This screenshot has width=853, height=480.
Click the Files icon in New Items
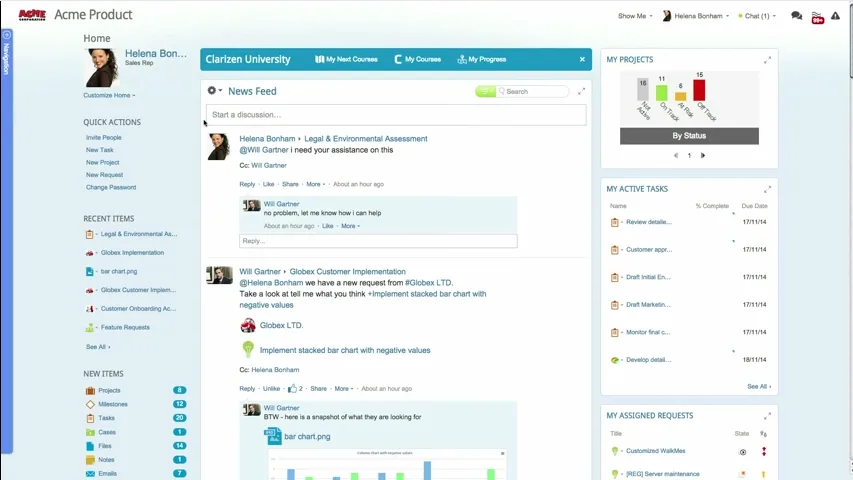90,446
